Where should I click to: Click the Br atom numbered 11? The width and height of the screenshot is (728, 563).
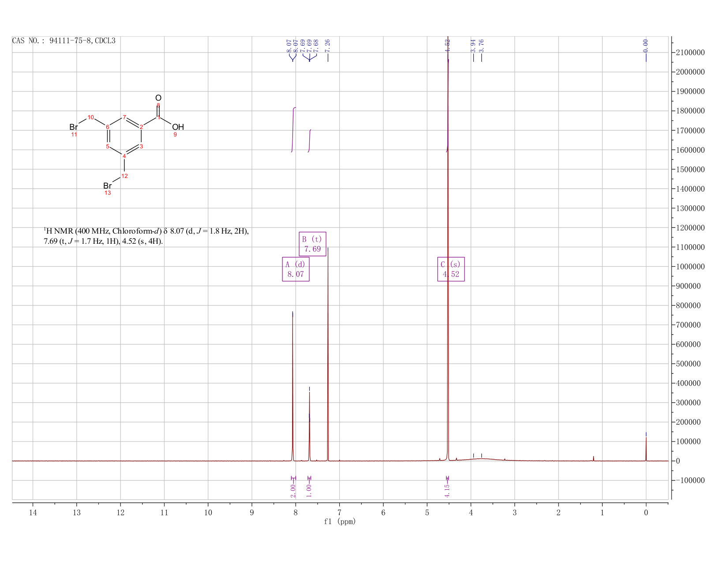(x=74, y=128)
